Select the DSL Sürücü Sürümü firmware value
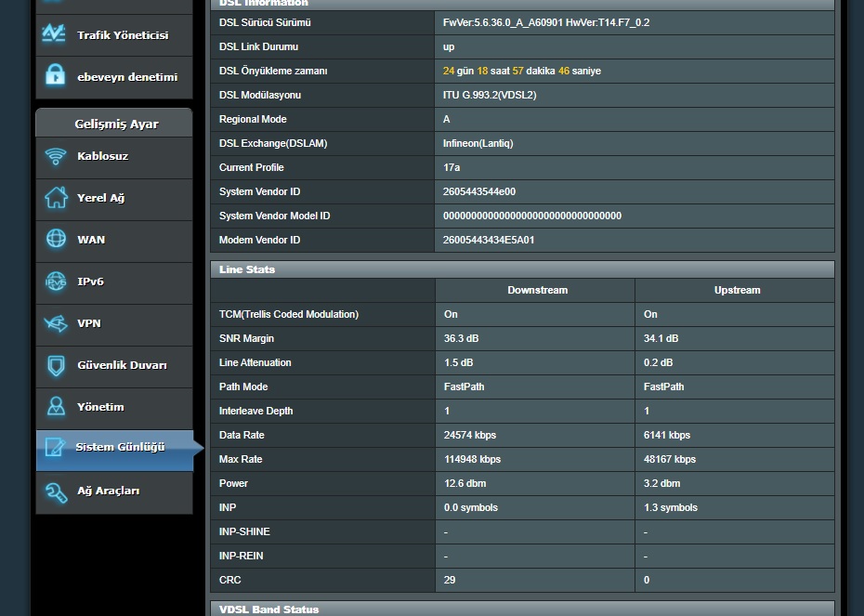 click(x=546, y=22)
